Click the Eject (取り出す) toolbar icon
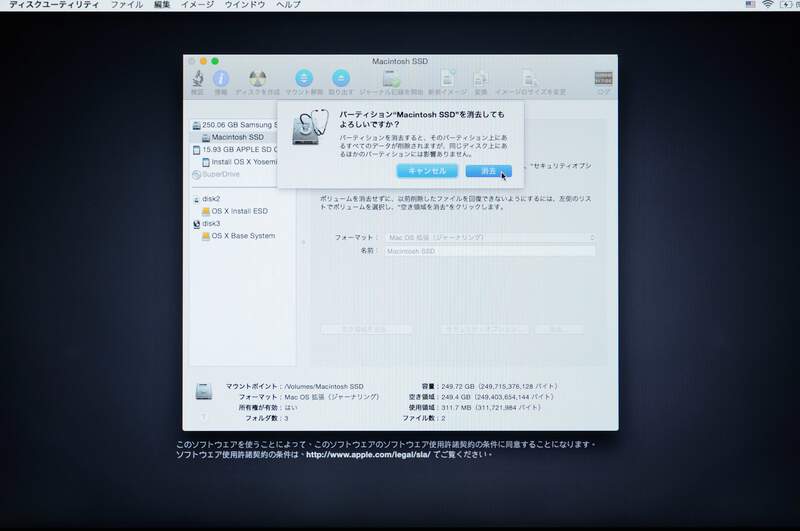This screenshot has height=531, width=800. coord(341,78)
